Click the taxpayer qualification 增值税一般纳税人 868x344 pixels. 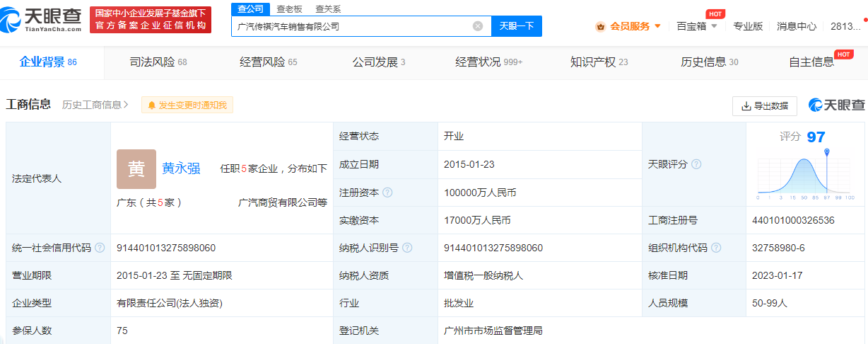[483, 275]
